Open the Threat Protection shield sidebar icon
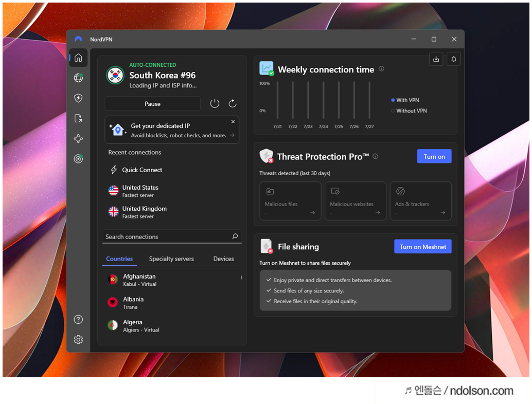 point(78,98)
